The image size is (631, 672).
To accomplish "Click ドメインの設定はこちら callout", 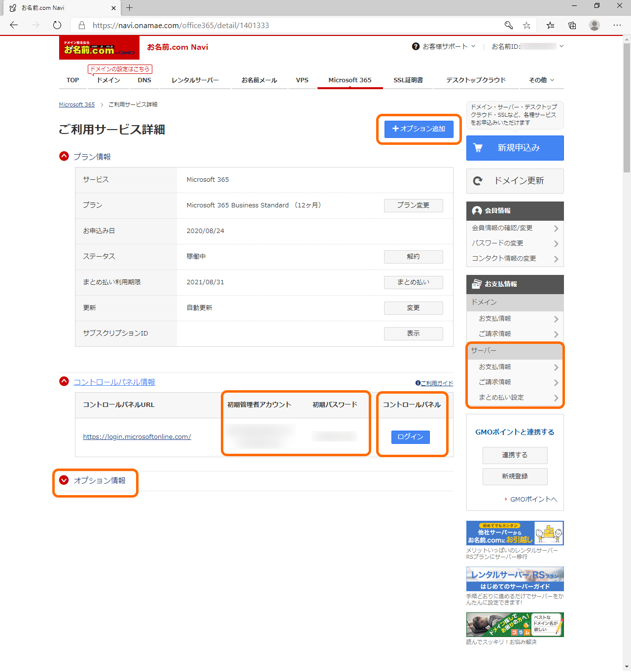I will tap(120, 69).
